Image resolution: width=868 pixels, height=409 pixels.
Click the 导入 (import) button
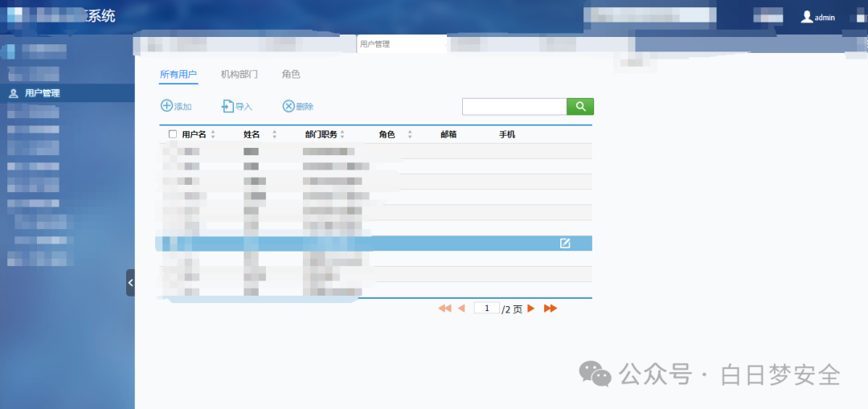tap(237, 106)
